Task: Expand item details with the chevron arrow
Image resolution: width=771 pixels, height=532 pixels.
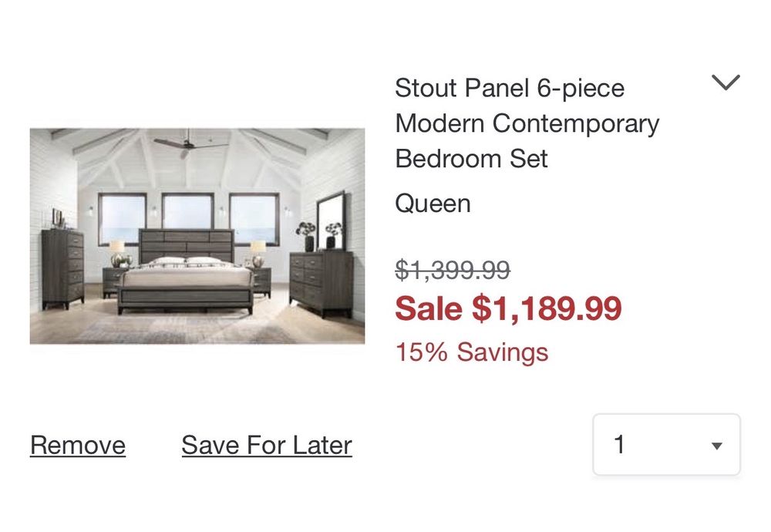Action: click(726, 82)
